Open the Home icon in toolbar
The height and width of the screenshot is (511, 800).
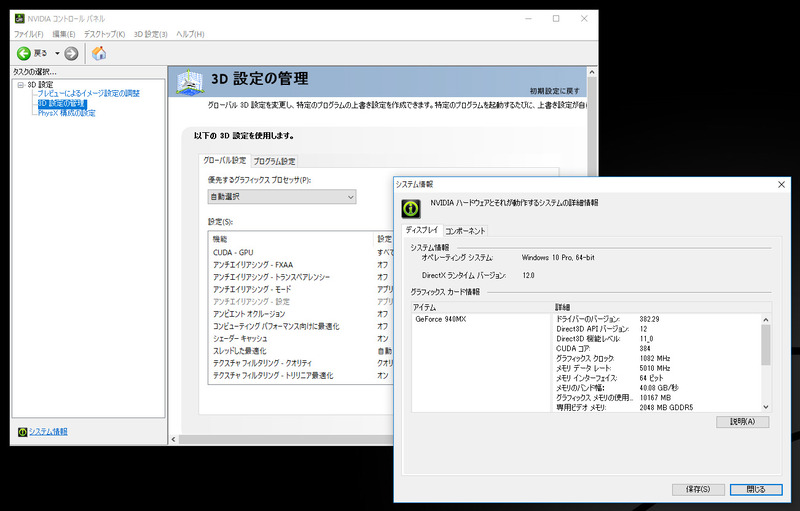99,53
